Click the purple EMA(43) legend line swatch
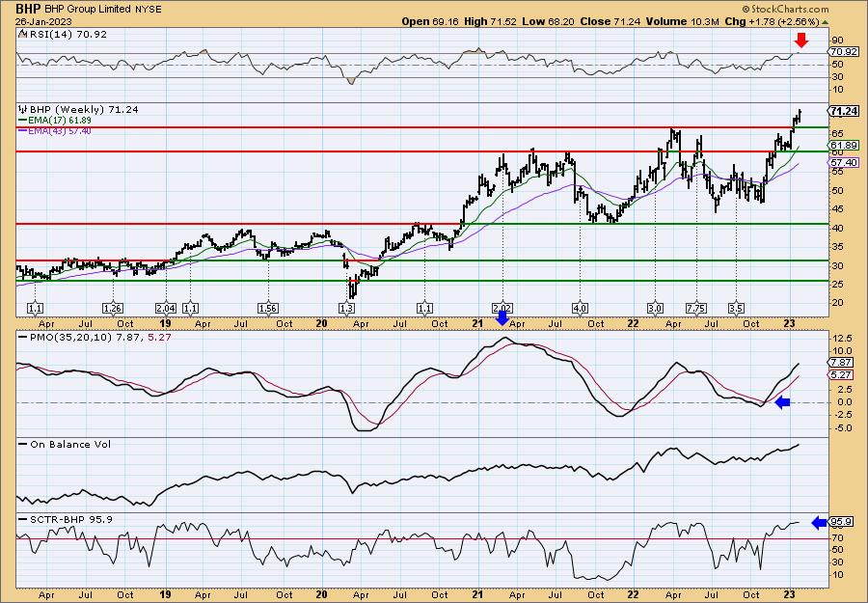Viewport: 868px width, 603px height. click(22, 131)
